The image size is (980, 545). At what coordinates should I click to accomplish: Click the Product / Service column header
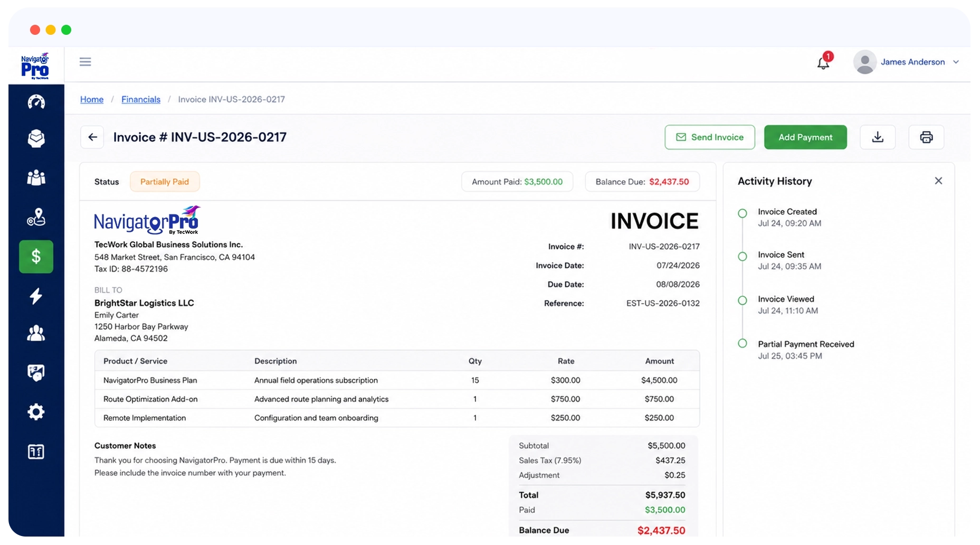(135, 361)
